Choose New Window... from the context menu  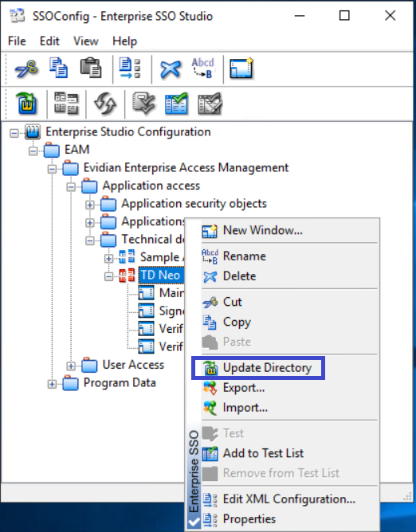289,230
